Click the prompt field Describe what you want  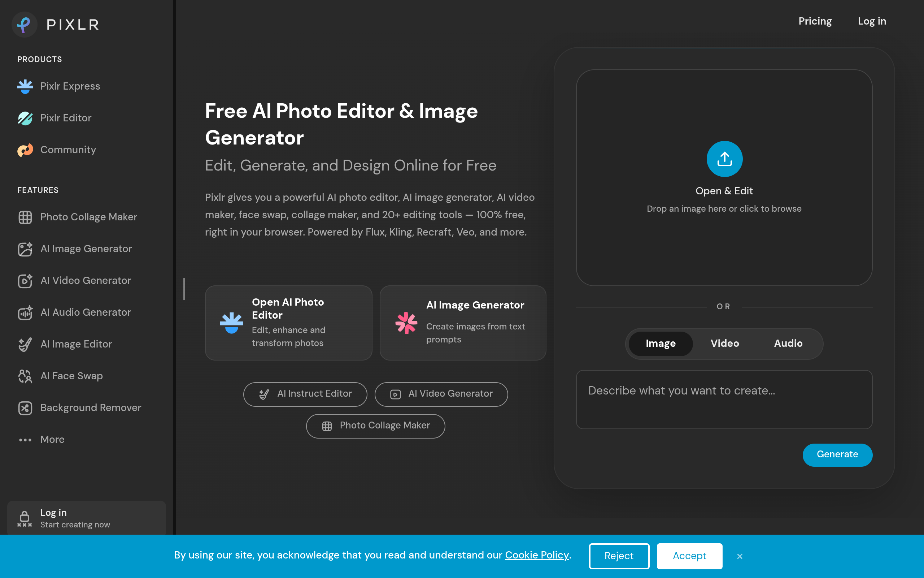click(724, 400)
